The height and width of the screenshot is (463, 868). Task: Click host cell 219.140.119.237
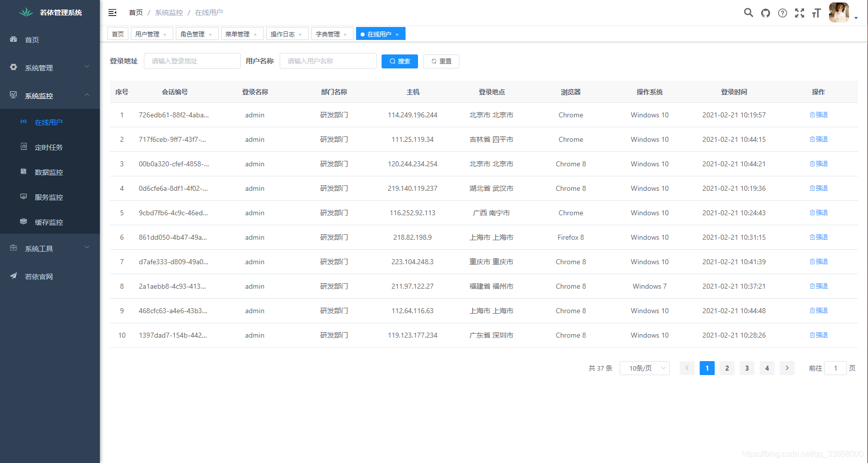[413, 188]
